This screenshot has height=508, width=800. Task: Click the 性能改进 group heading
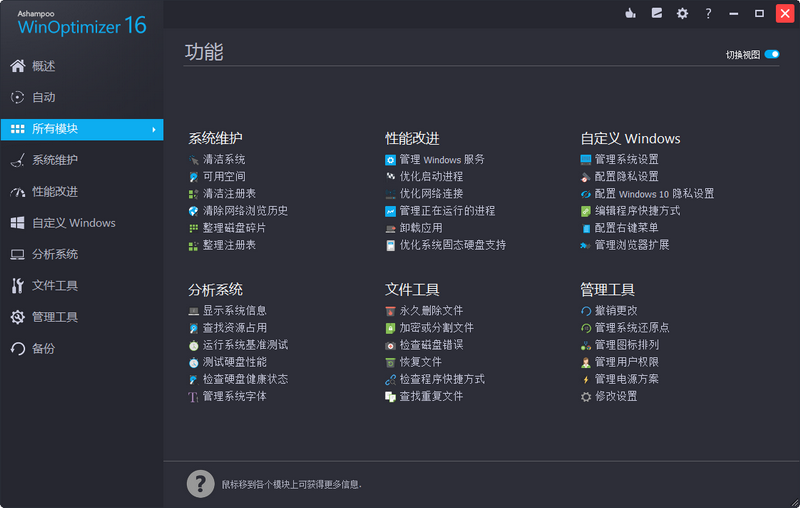pos(412,138)
